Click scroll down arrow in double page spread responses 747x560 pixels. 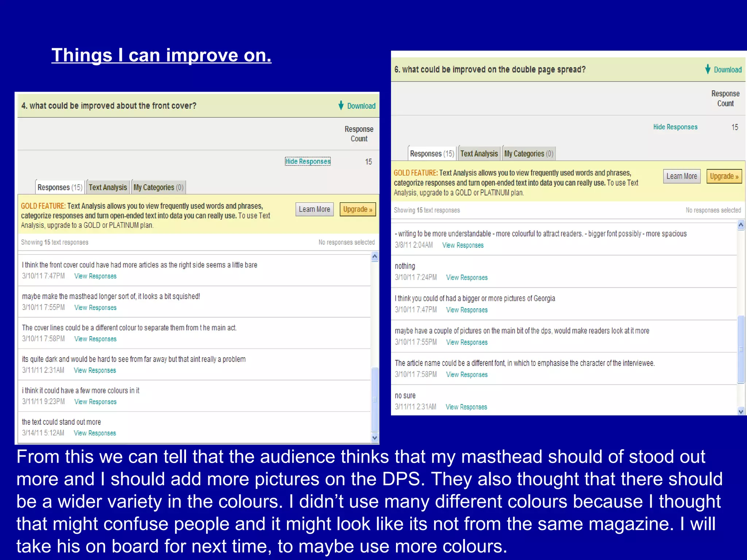point(741,411)
